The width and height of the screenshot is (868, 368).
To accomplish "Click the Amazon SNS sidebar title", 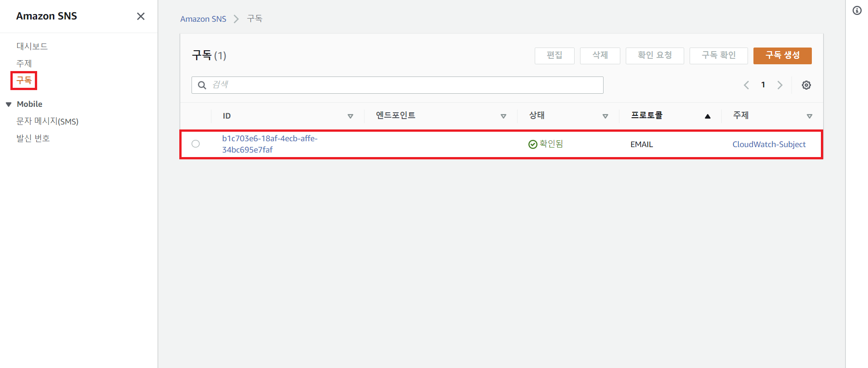I will click(x=47, y=16).
